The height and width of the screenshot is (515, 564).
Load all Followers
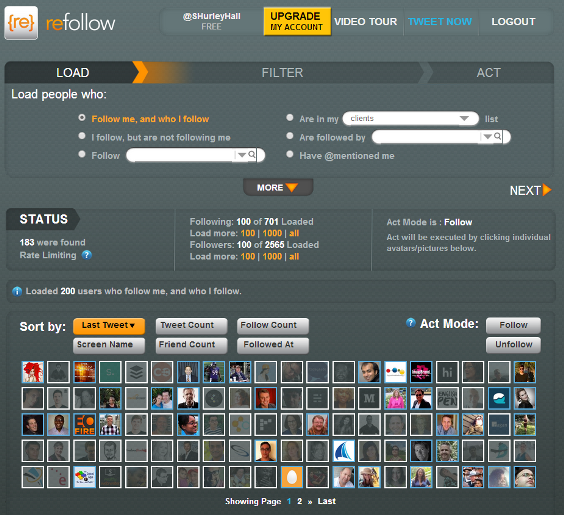point(294,257)
